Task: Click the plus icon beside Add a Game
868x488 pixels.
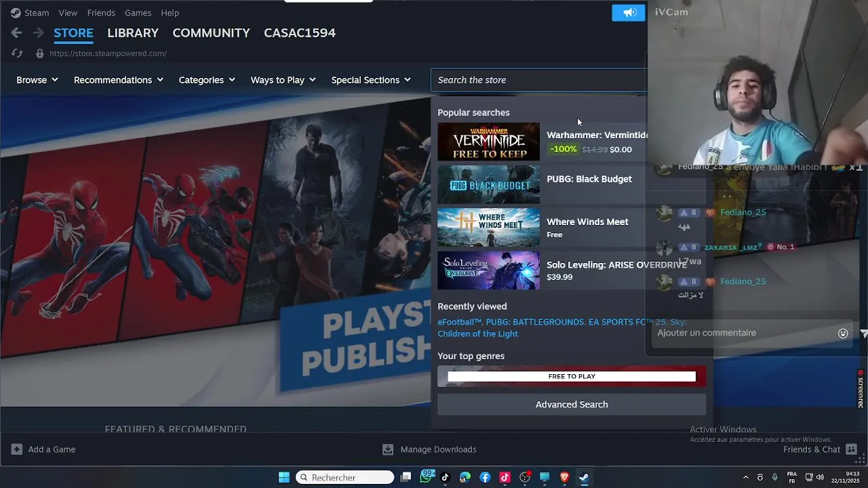Action: (x=17, y=449)
